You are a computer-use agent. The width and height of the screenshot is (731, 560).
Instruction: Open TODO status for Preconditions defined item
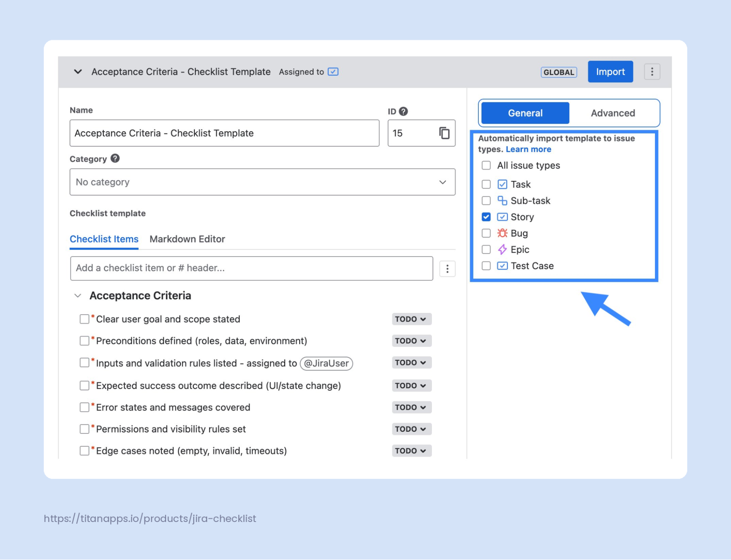411,341
